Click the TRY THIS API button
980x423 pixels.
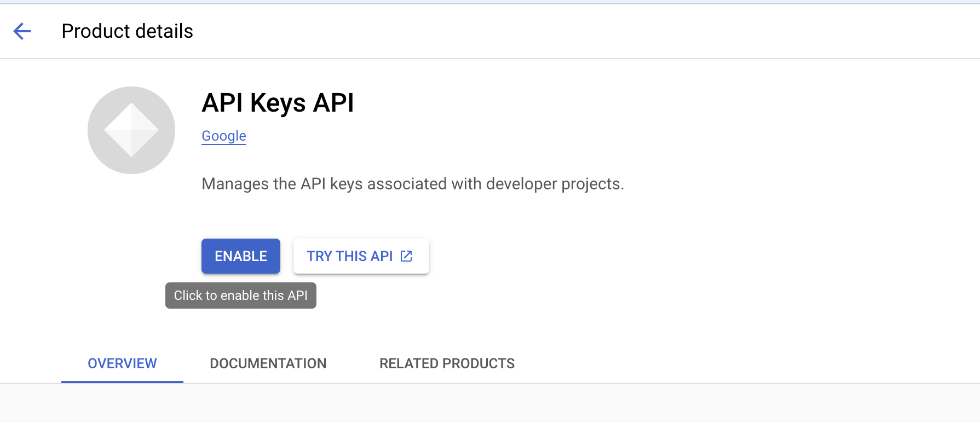click(361, 256)
